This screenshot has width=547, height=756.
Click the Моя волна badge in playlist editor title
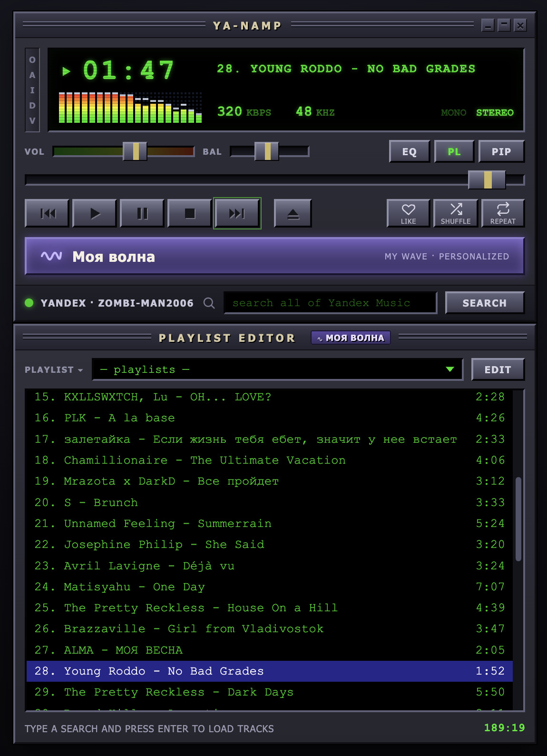click(x=351, y=338)
